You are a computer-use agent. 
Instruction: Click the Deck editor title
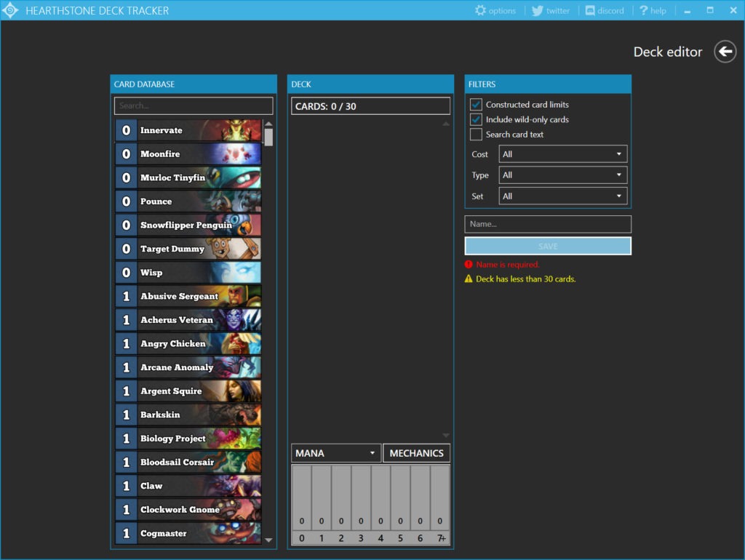click(x=668, y=52)
